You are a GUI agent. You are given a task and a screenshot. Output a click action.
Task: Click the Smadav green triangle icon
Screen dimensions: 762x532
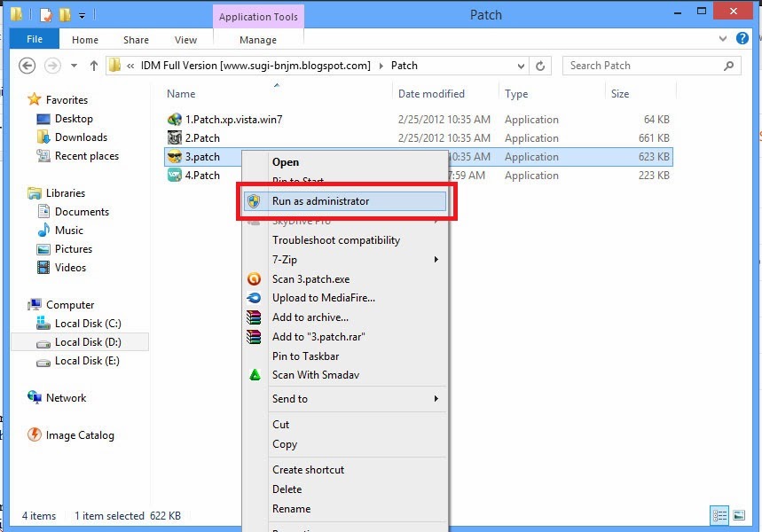[255, 374]
